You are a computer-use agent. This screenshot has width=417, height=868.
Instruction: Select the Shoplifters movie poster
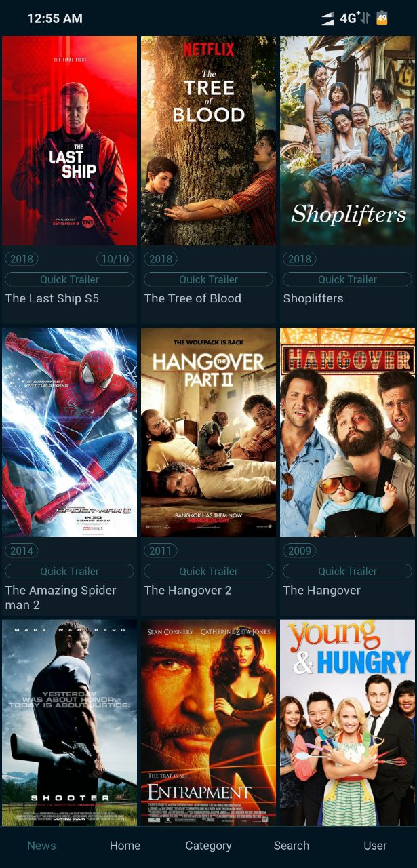[x=347, y=141]
